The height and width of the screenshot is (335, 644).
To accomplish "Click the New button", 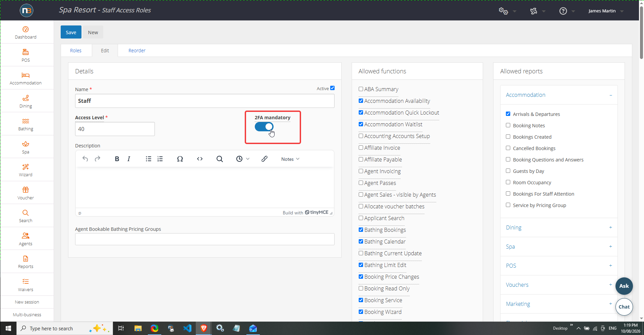I will (x=93, y=32).
